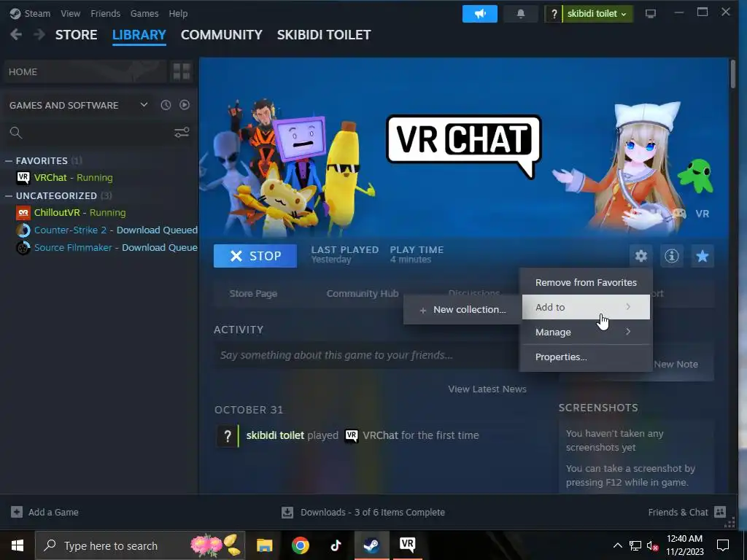Click the Steam logo icon in menu bar
The image size is (747, 560).
15,13
